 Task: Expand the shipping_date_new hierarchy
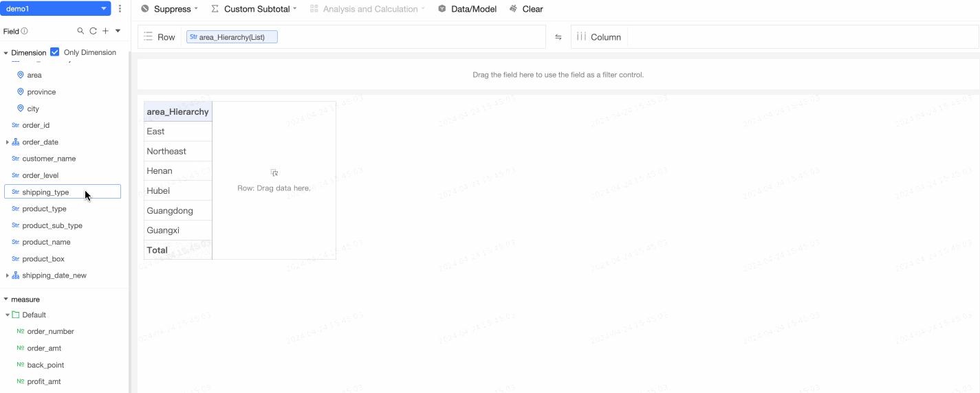click(7, 276)
